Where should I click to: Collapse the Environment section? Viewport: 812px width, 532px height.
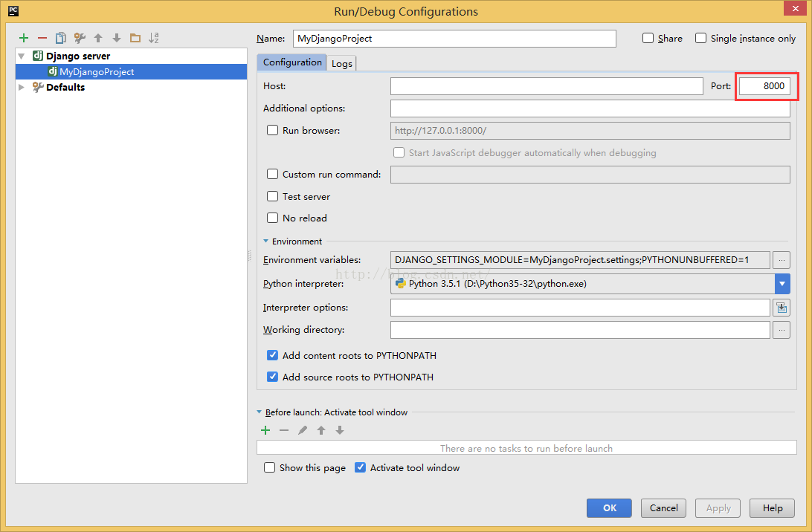[x=265, y=241]
